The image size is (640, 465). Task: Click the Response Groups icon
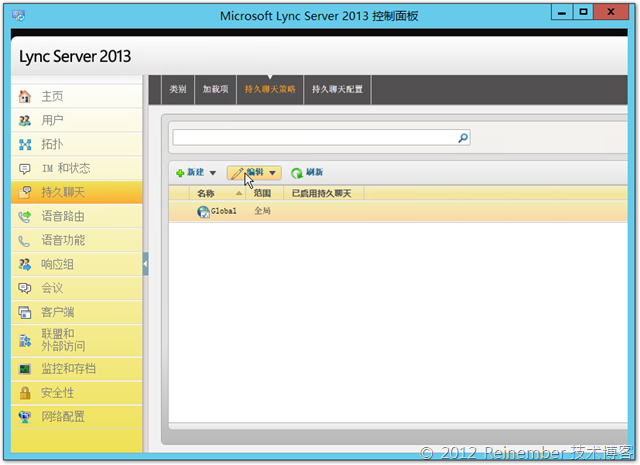coord(25,265)
